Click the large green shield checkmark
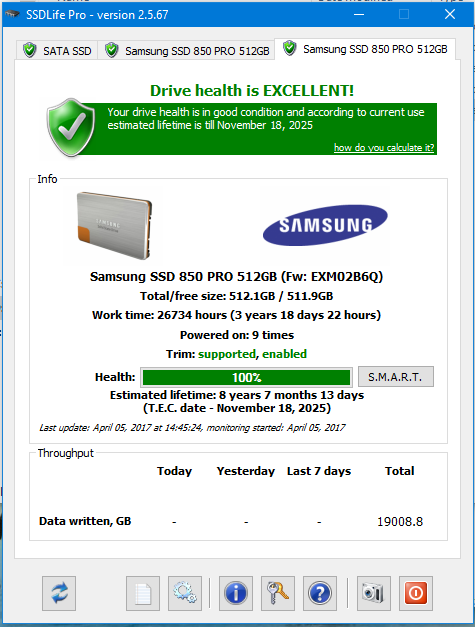This screenshot has width=475, height=627. (71, 128)
